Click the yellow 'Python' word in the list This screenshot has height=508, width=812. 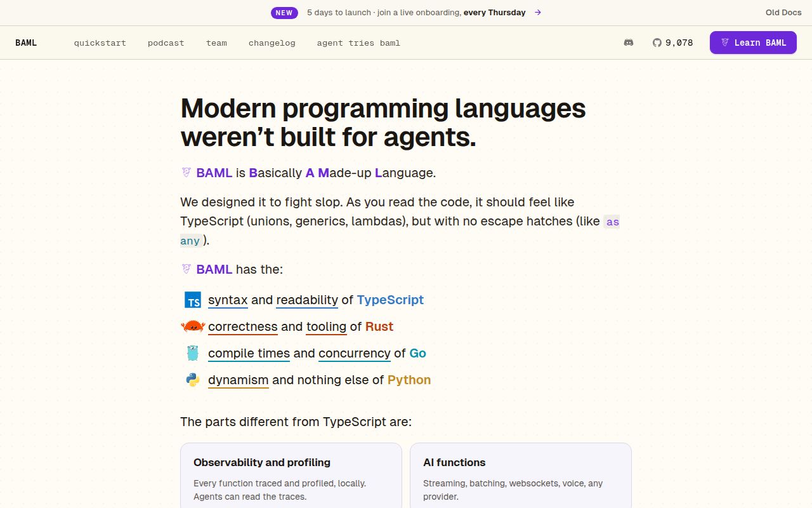[x=409, y=380]
